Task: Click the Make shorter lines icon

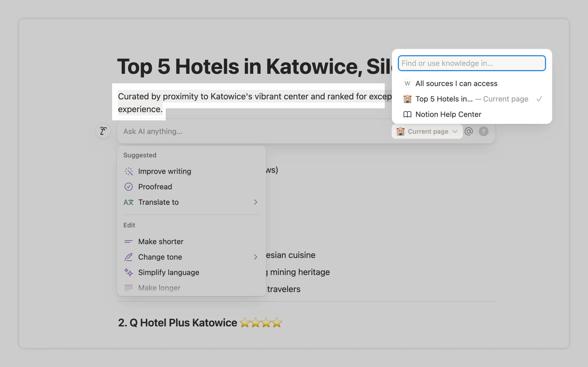Action: coord(129,241)
